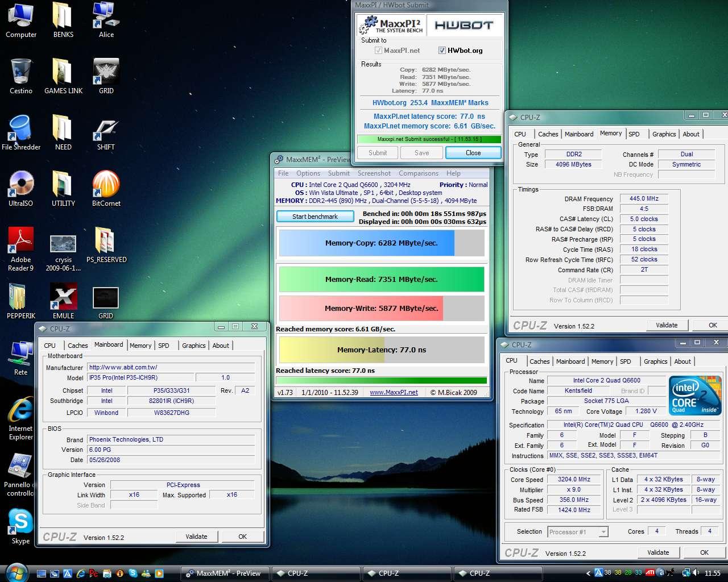Click the Windows Start orb
The width and height of the screenshot is (728, 582).
coord(16,572)
